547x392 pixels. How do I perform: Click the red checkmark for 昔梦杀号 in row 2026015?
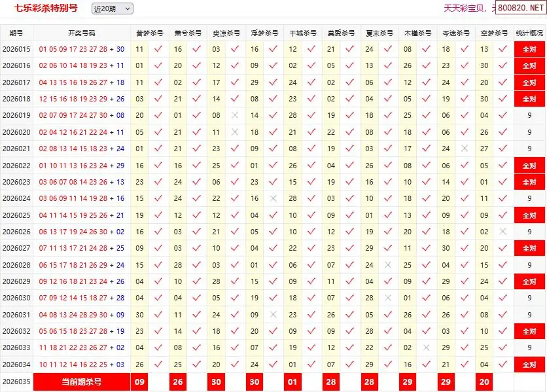coord(158,49)
